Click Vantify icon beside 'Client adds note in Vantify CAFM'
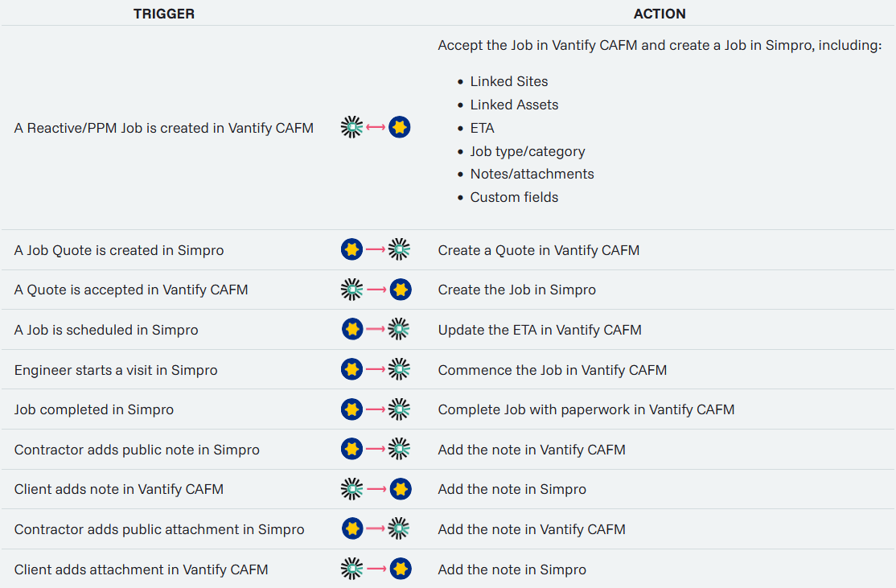896x588 pixels. click(351, 489)
